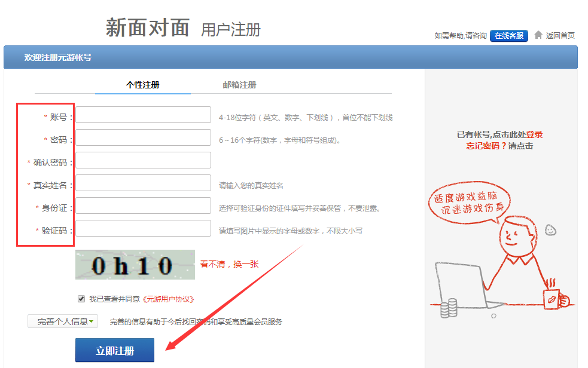This screenshot has width=588, height=368.
Task: Switch to the 邮箱注册 tab
Action: (238, 85)
